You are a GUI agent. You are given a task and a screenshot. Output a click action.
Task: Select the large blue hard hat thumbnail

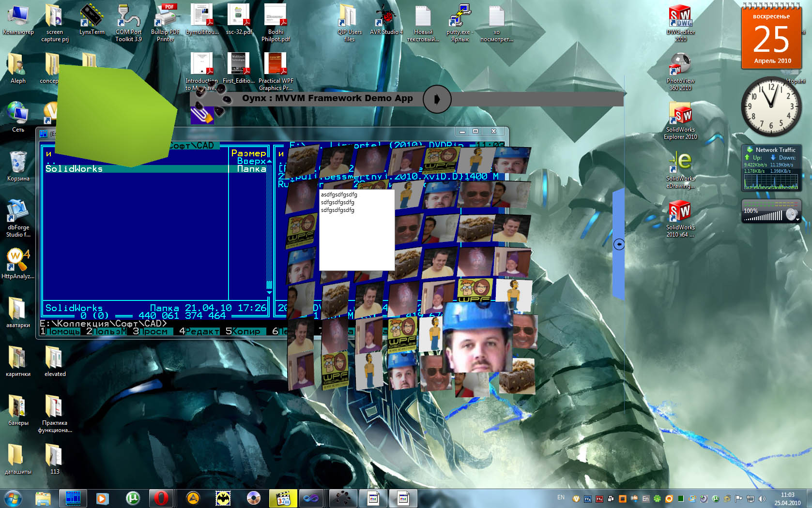(x=477, y=337)
